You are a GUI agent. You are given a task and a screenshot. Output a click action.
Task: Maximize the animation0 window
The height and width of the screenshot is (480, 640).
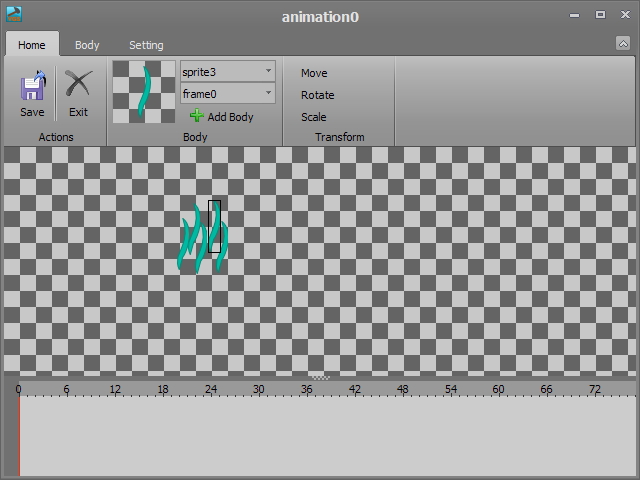pyautogui.click(x=600, y=15)
